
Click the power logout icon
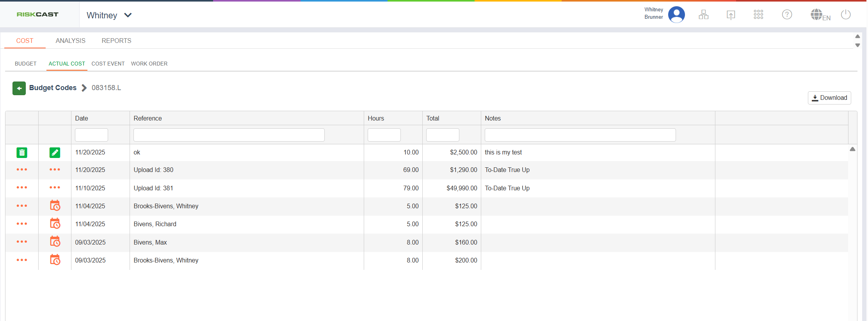(x=846, y=15)
